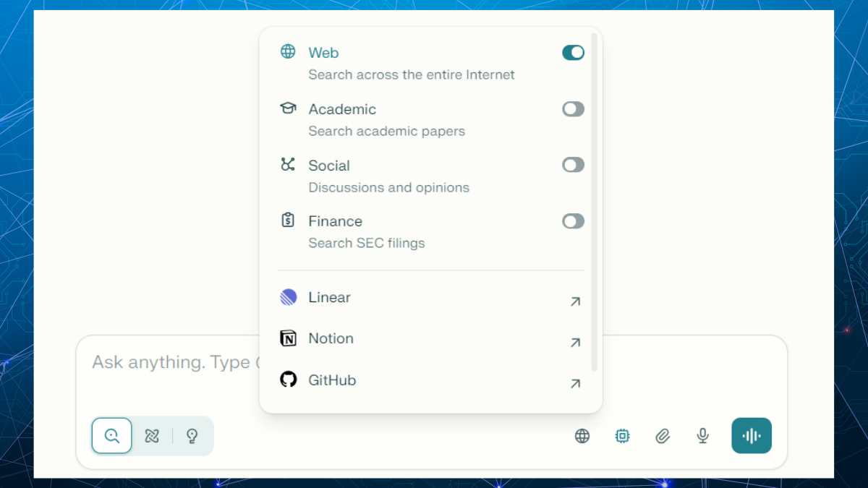The image size is (868, 488).
Task: Choose the Notion menu entry
Action: (x=331, y=339)
